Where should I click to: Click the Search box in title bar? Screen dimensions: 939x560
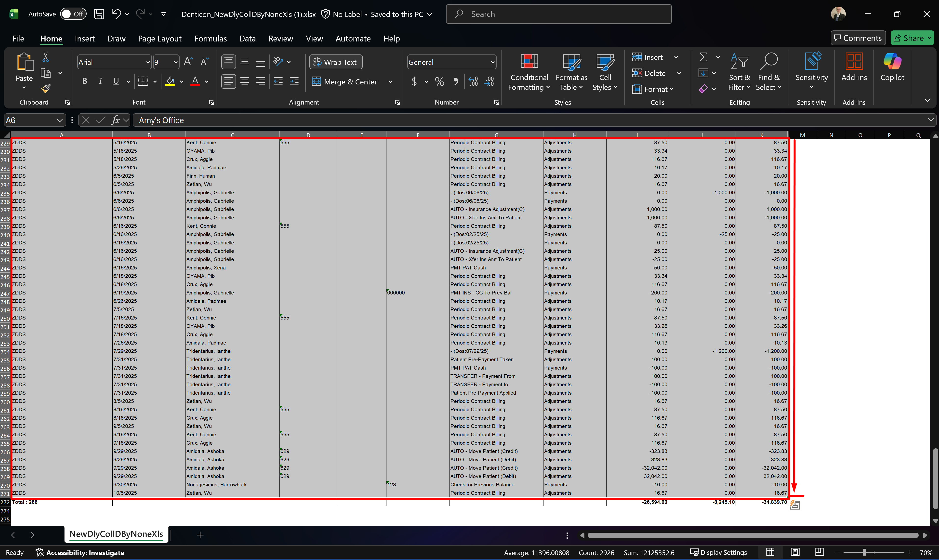[559, 14]
